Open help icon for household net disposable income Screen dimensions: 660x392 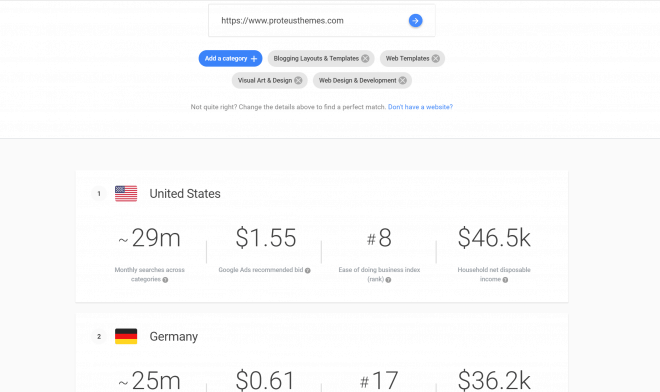505,280
